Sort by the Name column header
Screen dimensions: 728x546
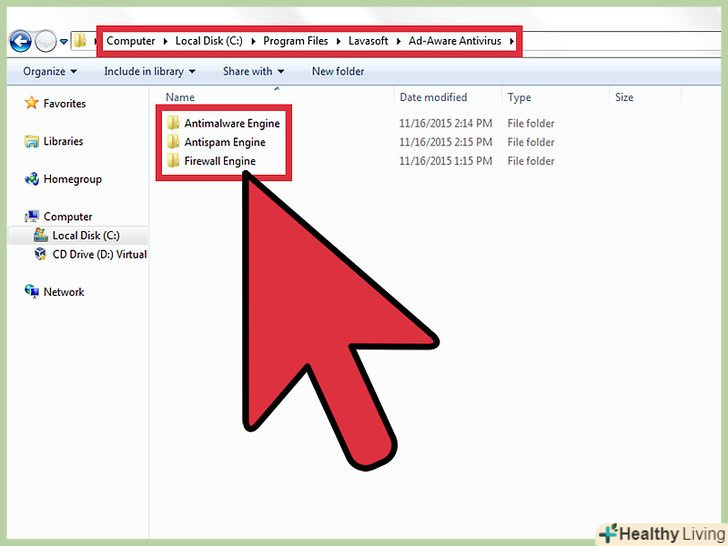tap(180, 98)
